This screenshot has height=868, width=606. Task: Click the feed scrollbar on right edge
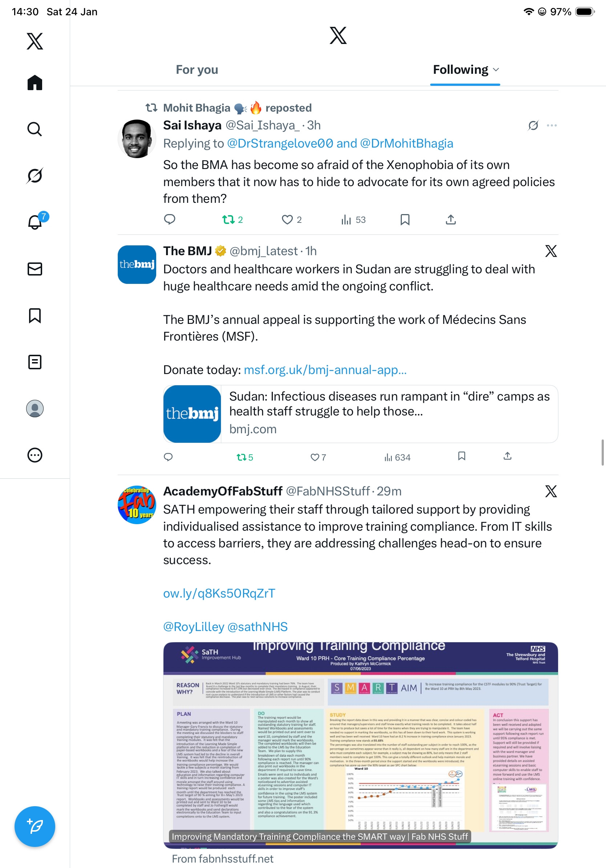(603, 452)
